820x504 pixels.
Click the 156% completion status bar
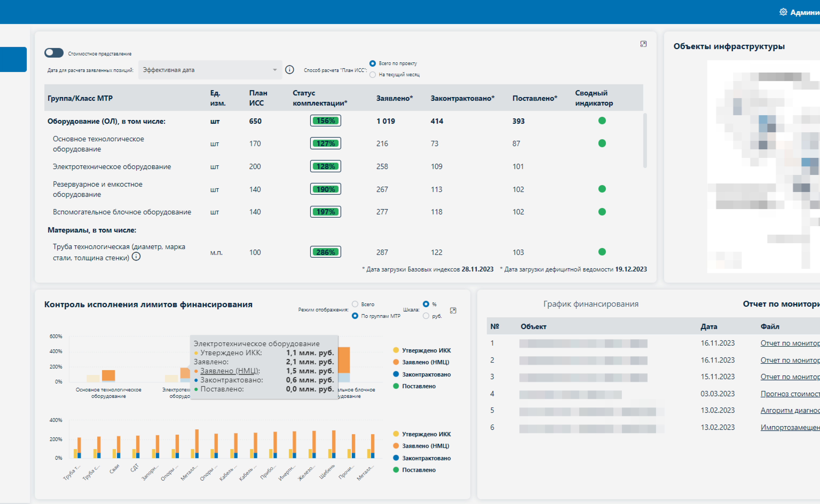326,121
